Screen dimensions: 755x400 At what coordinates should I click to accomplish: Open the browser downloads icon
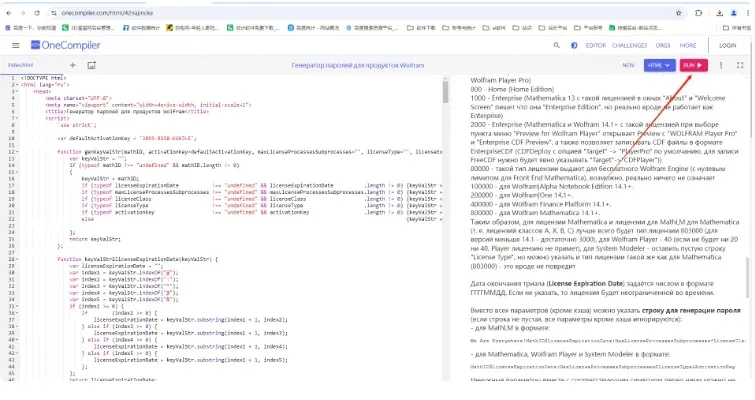tap(719, 13)
